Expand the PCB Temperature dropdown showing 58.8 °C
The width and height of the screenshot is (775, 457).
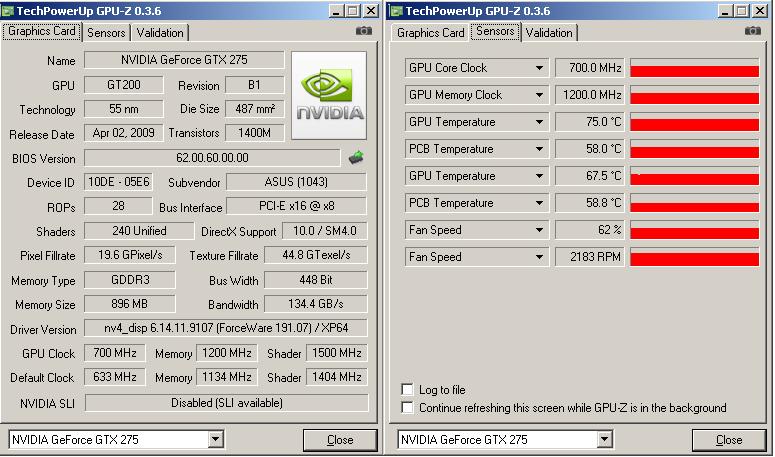coord(539,203)
